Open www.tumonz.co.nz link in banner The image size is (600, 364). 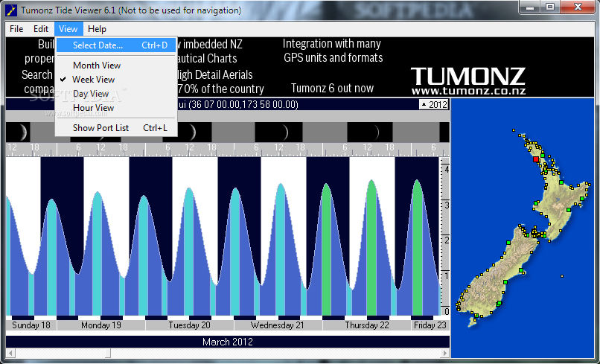468,91
